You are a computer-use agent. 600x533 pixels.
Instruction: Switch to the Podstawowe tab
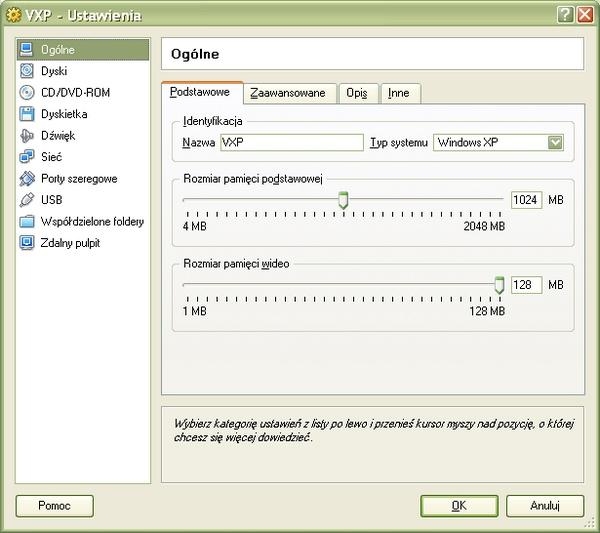[202, 92]
